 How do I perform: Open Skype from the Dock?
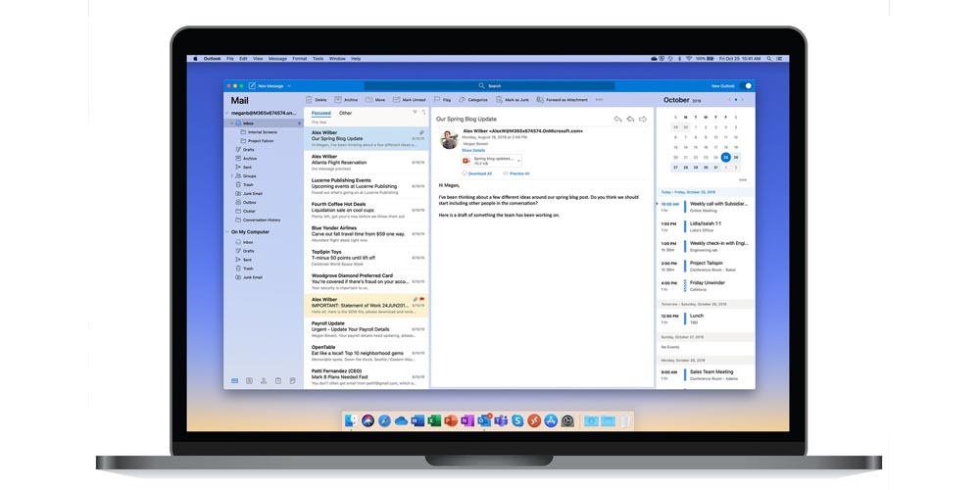pos(517,420)
